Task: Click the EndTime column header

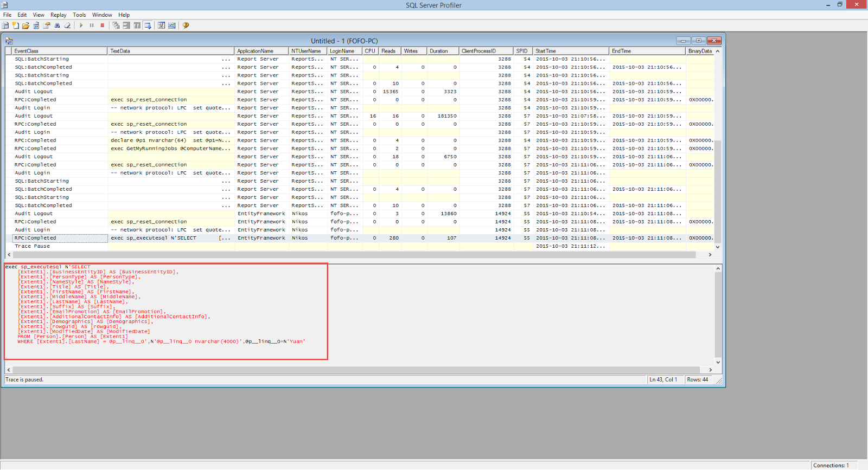Action: [647, 51]
